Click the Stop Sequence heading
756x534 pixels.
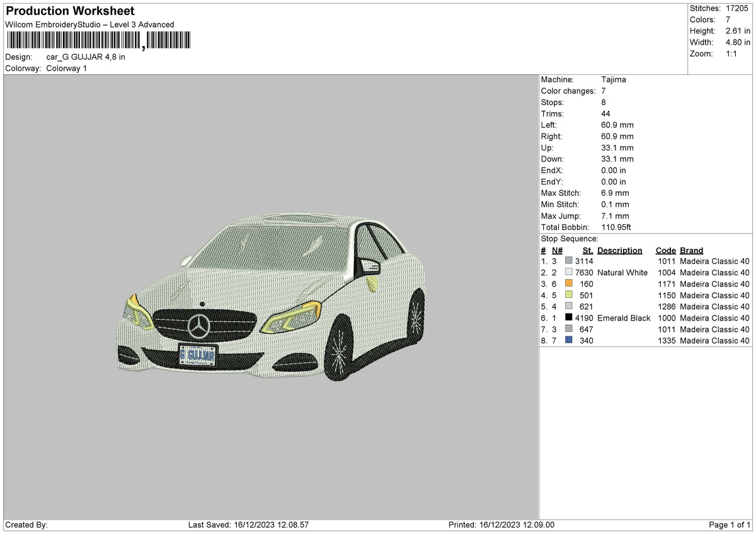tap(570, 239)
